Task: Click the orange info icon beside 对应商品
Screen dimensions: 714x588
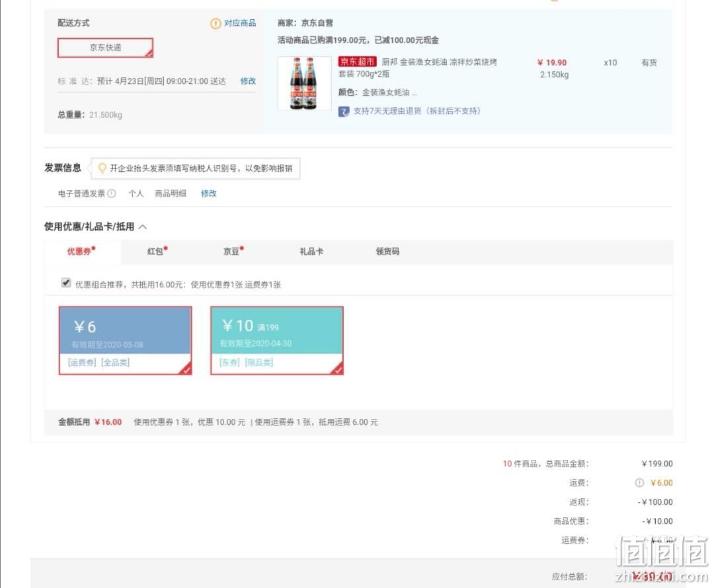Action: pyautogui.click(x=216, y=24)
